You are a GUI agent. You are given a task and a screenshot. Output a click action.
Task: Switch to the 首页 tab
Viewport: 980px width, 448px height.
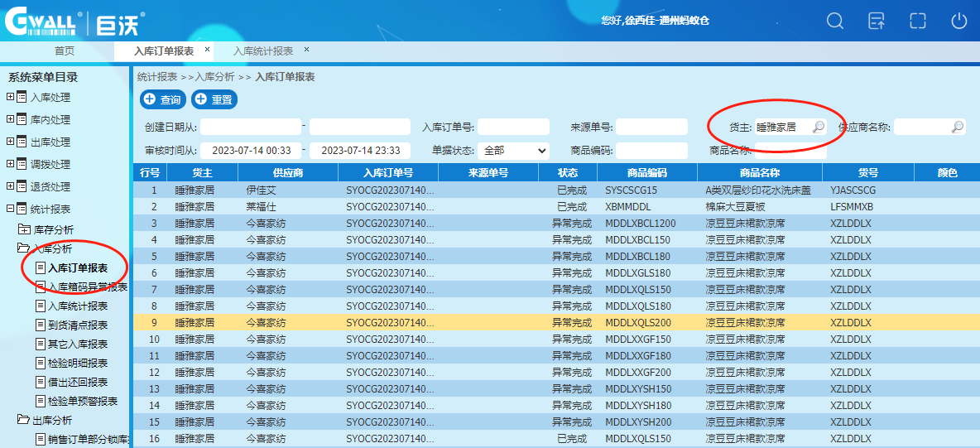coord(65,51)
